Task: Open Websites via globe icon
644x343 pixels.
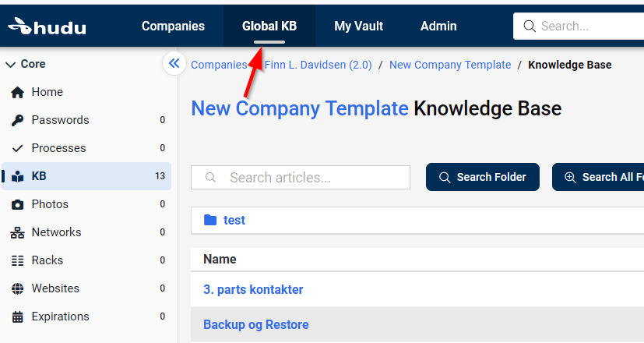Action: coord(17,288)
